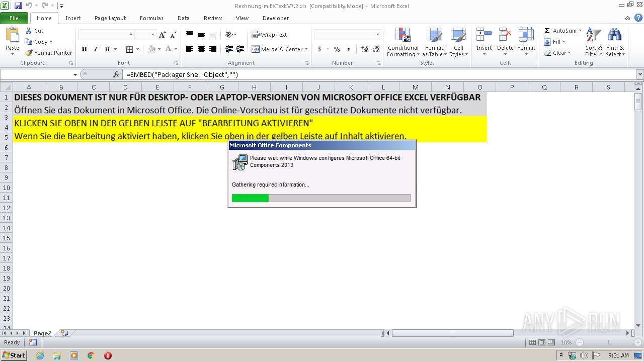Click Find & Select button
This screenshot has width=644, height=362.
(x=614, y=43)
